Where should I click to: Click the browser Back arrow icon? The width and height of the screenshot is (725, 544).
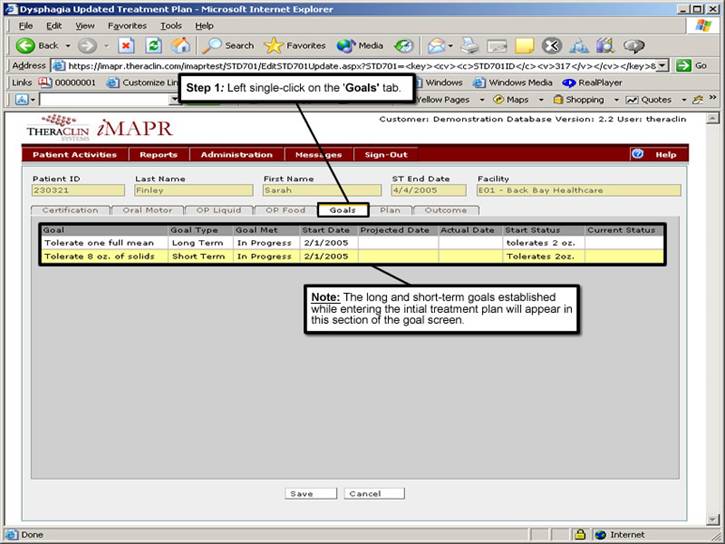click(x=25, y=45)
